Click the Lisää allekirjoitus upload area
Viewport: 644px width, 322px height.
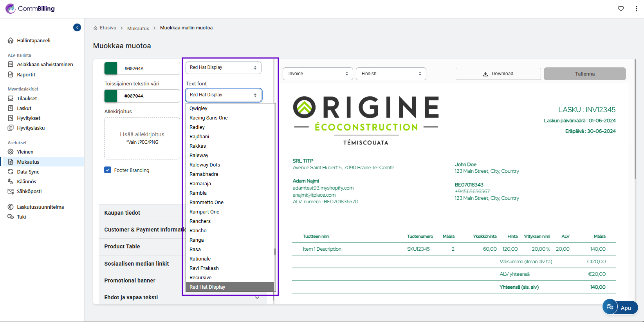coord(142,138)
